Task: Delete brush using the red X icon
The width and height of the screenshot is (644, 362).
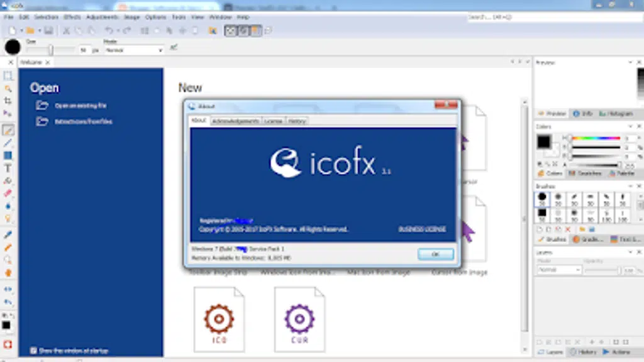Action: pyautogui.click(x=568, y=229)
